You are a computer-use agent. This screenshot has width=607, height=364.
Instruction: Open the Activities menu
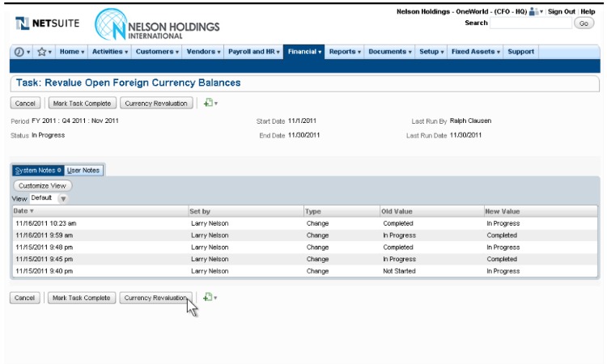[x=109, y=52]
